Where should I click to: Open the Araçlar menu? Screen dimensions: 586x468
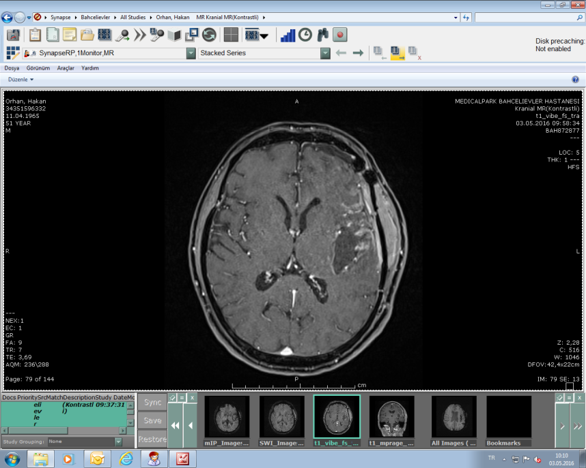65,68
